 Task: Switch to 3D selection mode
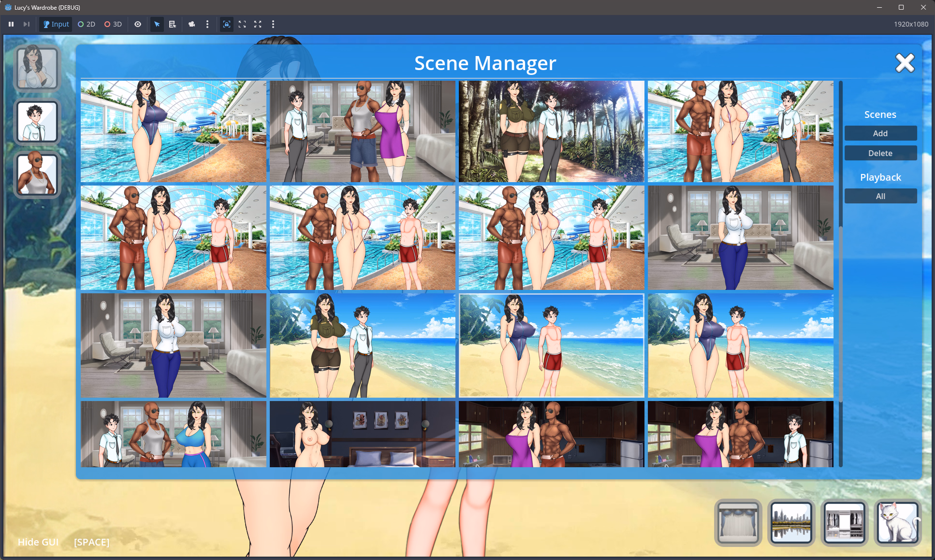pyautogui.click(x=113, y=24)
